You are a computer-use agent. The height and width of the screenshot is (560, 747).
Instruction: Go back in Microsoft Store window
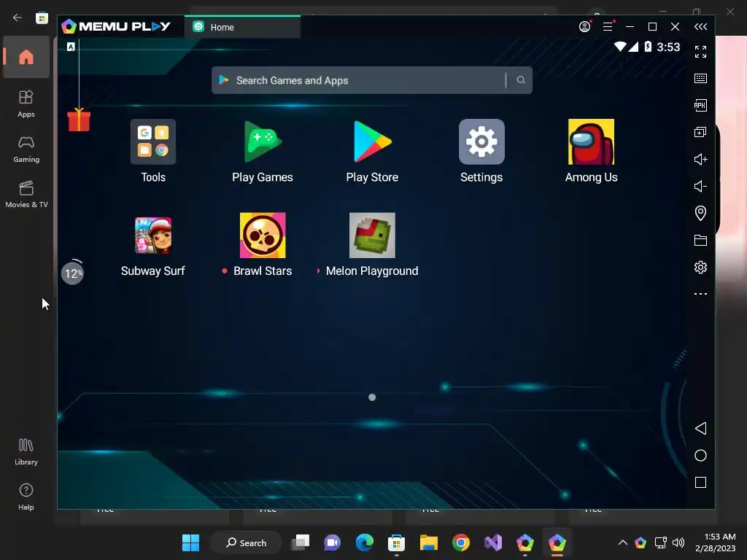point(18,17)
